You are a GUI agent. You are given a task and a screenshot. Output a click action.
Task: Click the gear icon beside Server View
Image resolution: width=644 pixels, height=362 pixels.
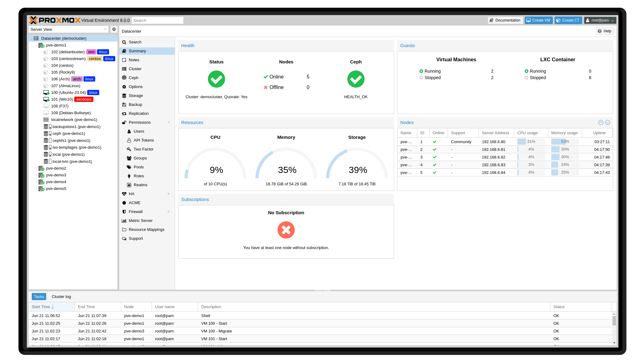click(114, 29)
